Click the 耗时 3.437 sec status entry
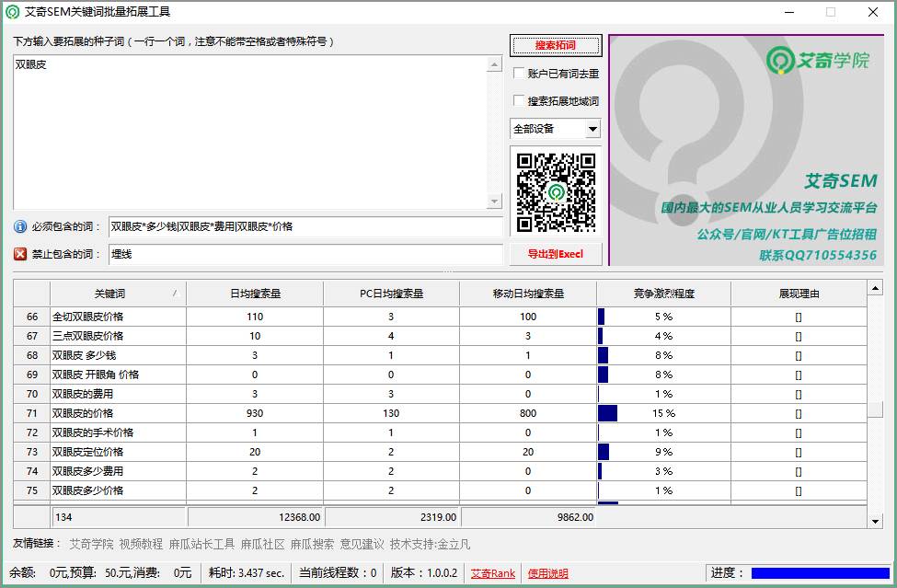The width and height of the screenshot is (897, 588). click(246, 572)
